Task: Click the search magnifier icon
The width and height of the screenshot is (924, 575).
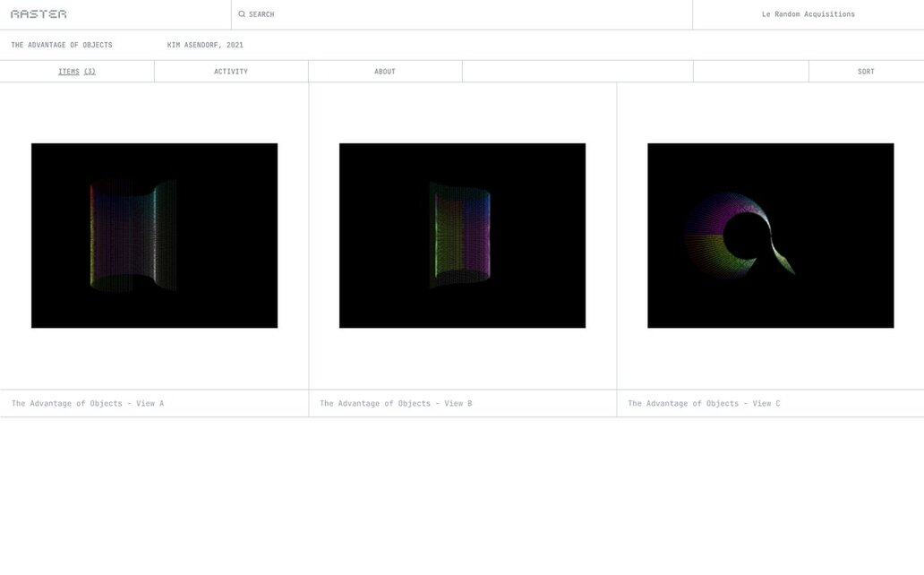Action: (x=242, y=14)
